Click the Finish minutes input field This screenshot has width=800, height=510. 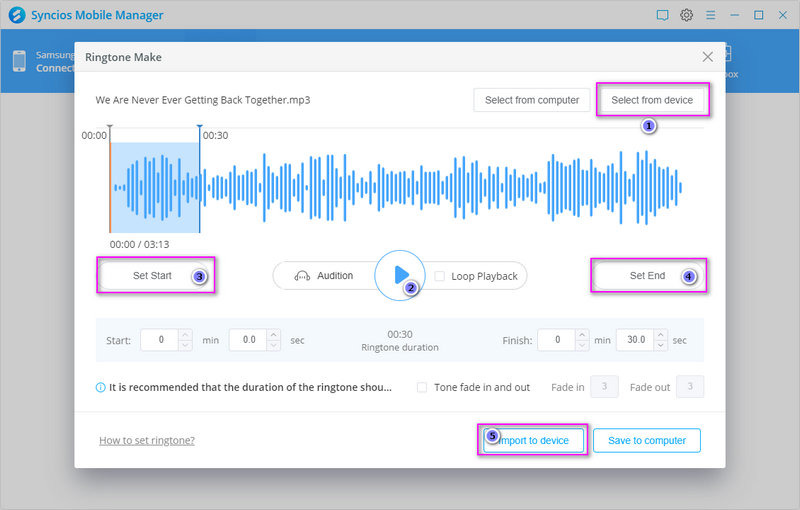[x=557, y=340]
